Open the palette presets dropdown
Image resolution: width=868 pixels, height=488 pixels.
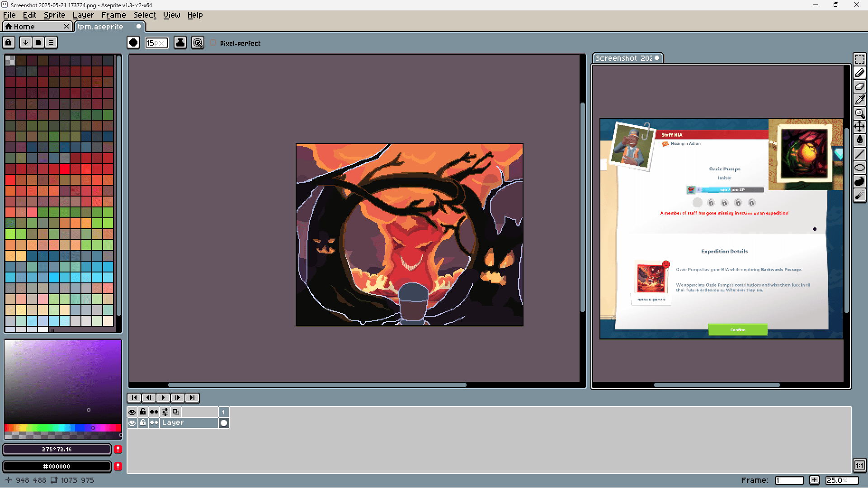[x=38, y=42]
